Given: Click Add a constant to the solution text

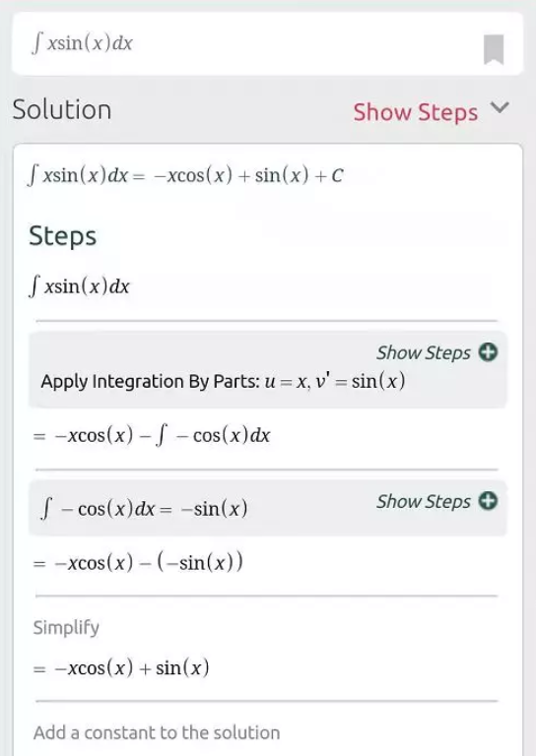Looking at the screenshot, I should click(x=157, y=732).
